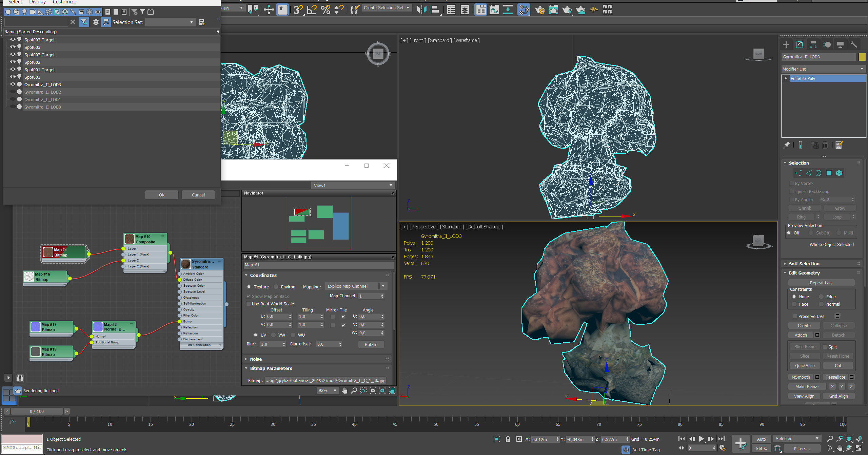Toggle Angle Snap in main toolbar

pos(312,10)
